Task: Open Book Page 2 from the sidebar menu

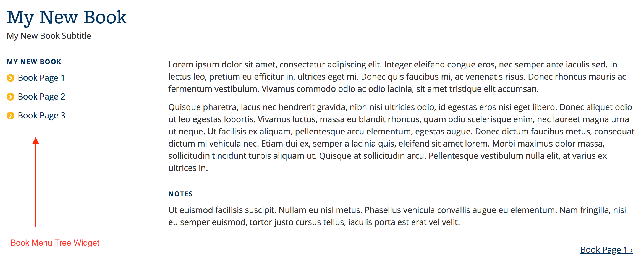Action: tap(41, 97)
